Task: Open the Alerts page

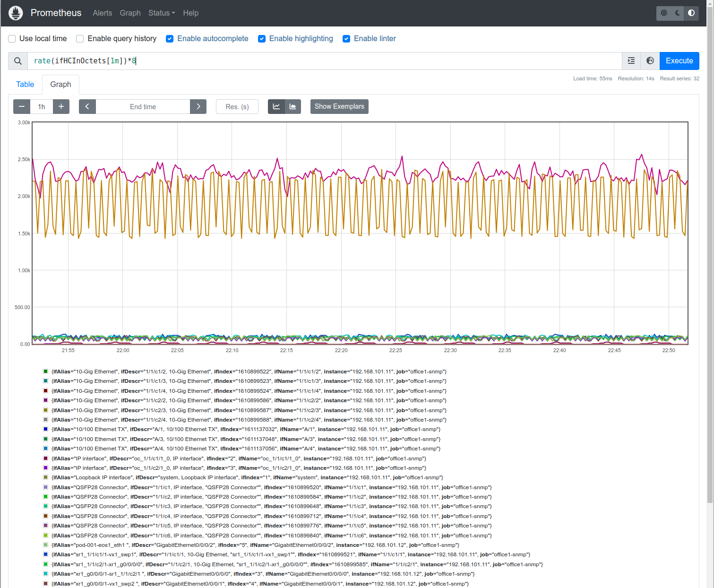Action: pos(102,13)
